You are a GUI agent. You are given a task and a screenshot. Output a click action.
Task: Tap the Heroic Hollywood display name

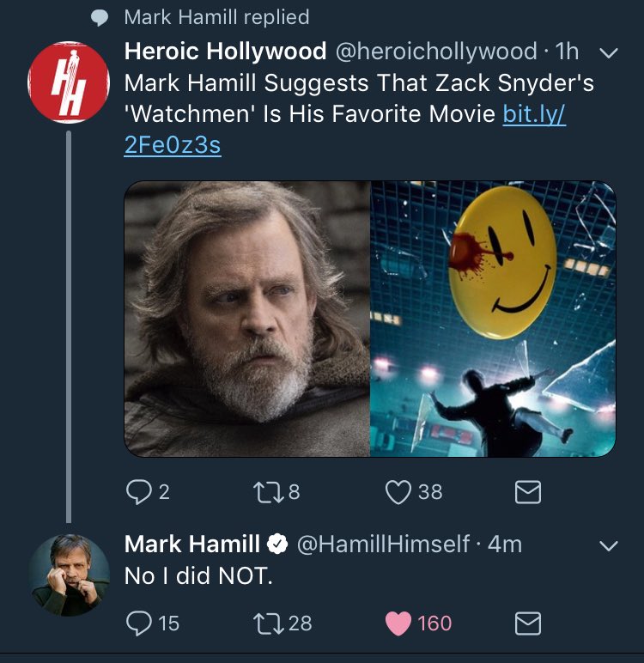225,52
